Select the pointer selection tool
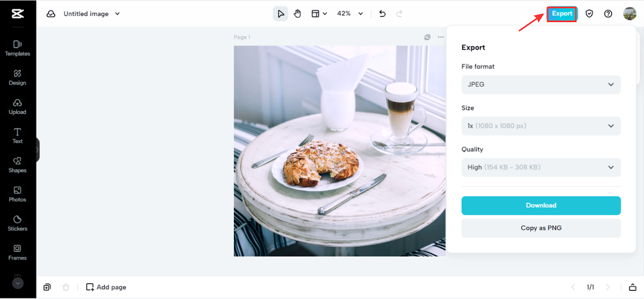 (281, 14)
